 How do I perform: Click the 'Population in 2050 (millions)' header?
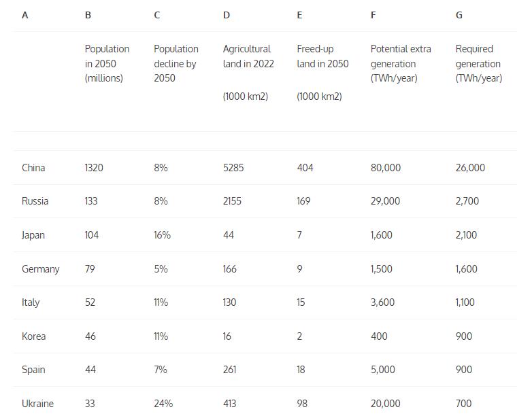click(x=107, y=63)
